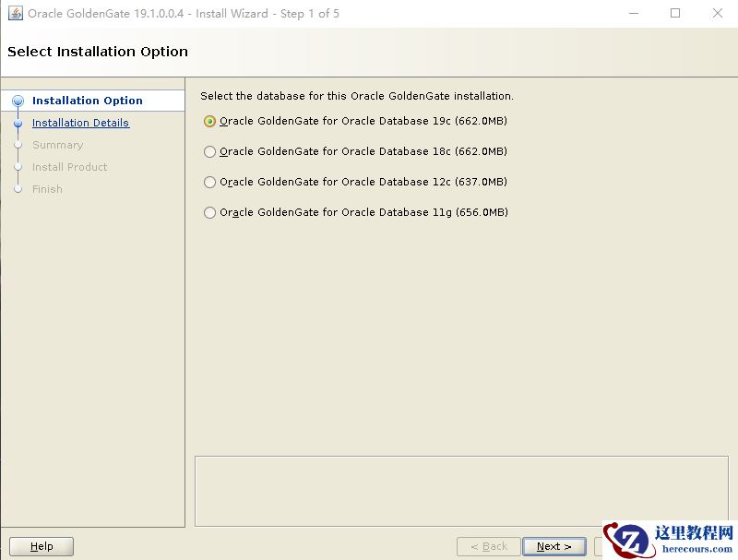Click the Next button

coord(554,546)
